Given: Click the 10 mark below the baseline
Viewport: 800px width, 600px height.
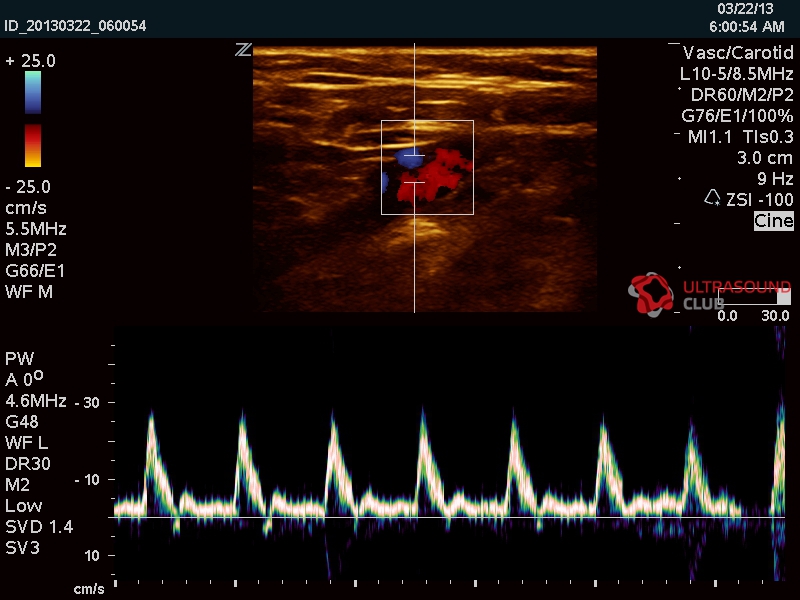Looking at the screenshot, I should 92,556.
